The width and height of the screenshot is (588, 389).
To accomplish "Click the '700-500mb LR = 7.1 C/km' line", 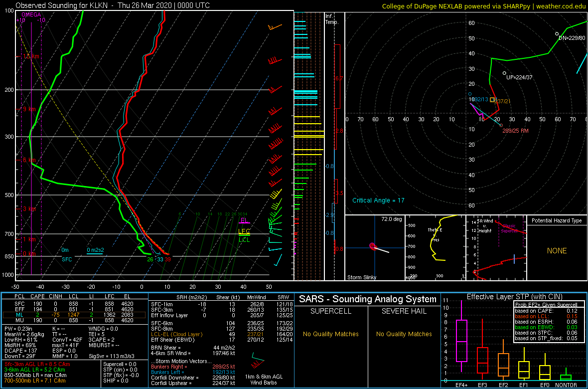I will pos(37,381).
